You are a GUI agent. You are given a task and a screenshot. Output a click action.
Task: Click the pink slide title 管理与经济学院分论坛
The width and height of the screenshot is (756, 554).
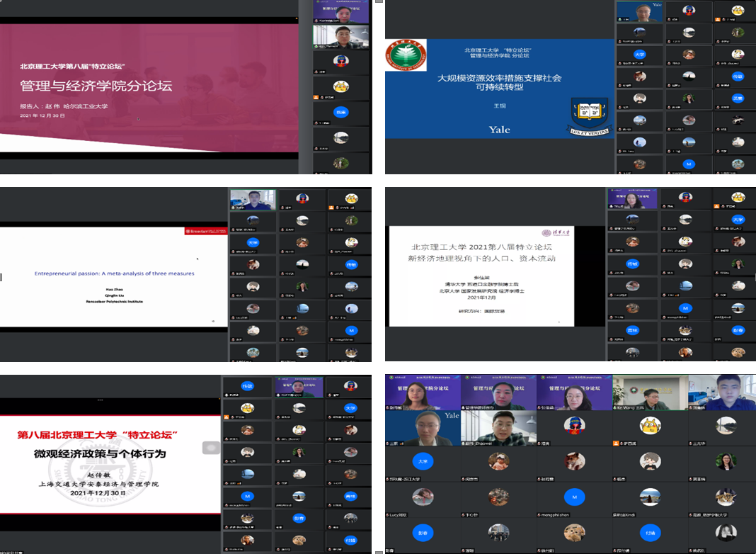[x=96, y=87]
